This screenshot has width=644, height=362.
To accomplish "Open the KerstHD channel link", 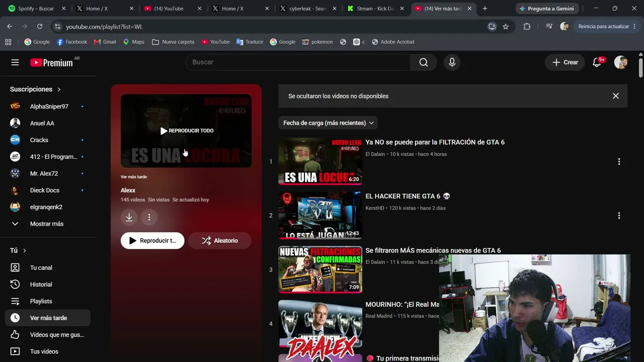I will pos(375,208).
